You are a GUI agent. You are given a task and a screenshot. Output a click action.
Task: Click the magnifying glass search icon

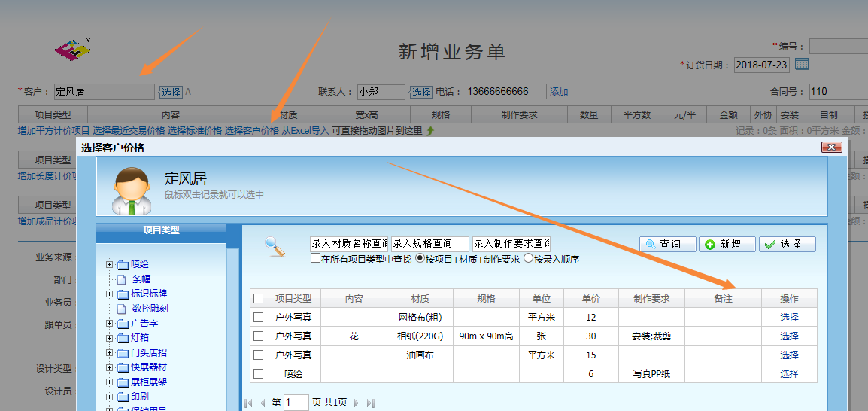pyautogui.click(x=275, y=246)
